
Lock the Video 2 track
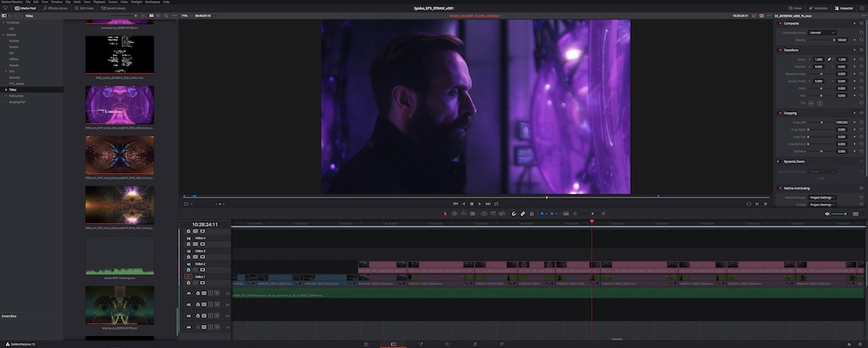coord(189,269)
